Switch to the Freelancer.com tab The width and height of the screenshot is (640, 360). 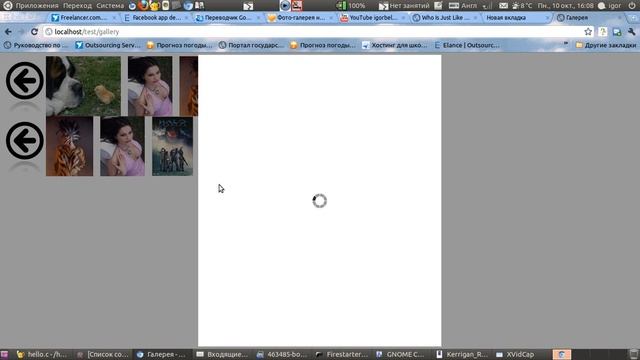(x=83, y=18)
